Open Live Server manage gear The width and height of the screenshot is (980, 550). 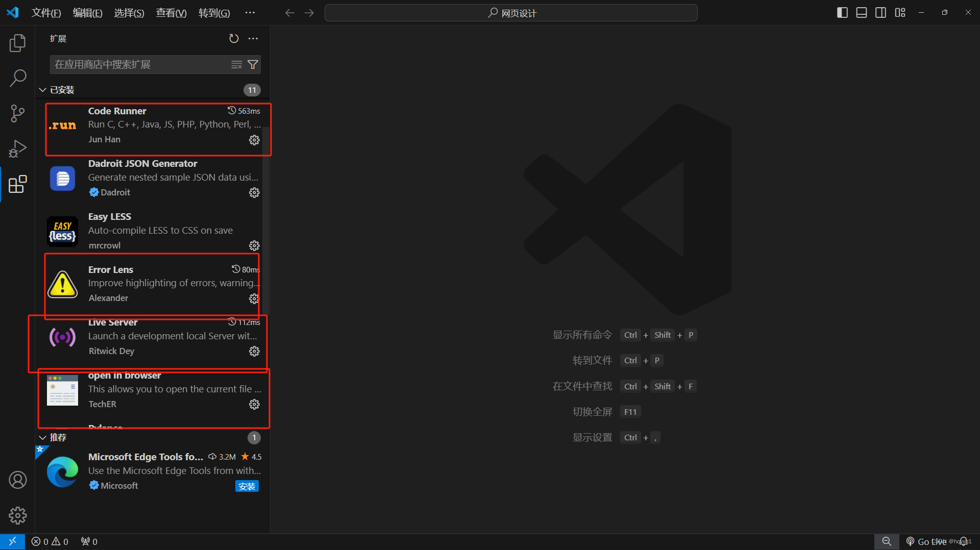click(x=254, y=351)
